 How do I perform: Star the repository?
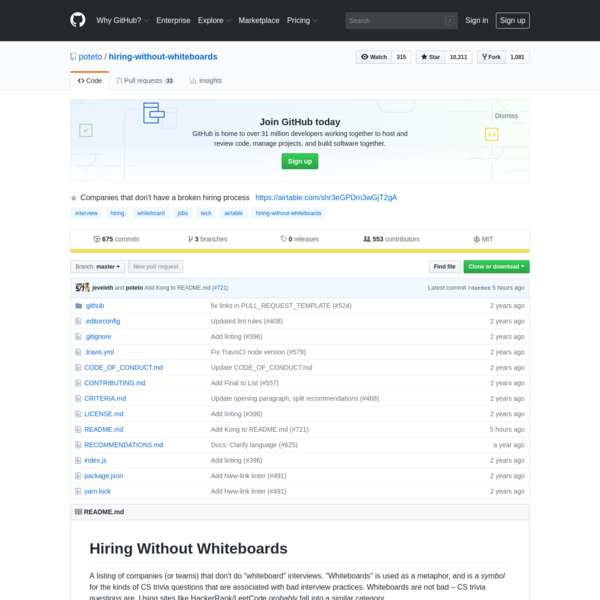click(x=430, y=57)
